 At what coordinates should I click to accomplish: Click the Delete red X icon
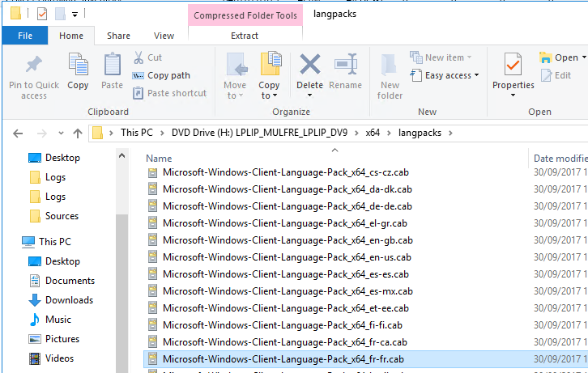[x=309, y=64]
